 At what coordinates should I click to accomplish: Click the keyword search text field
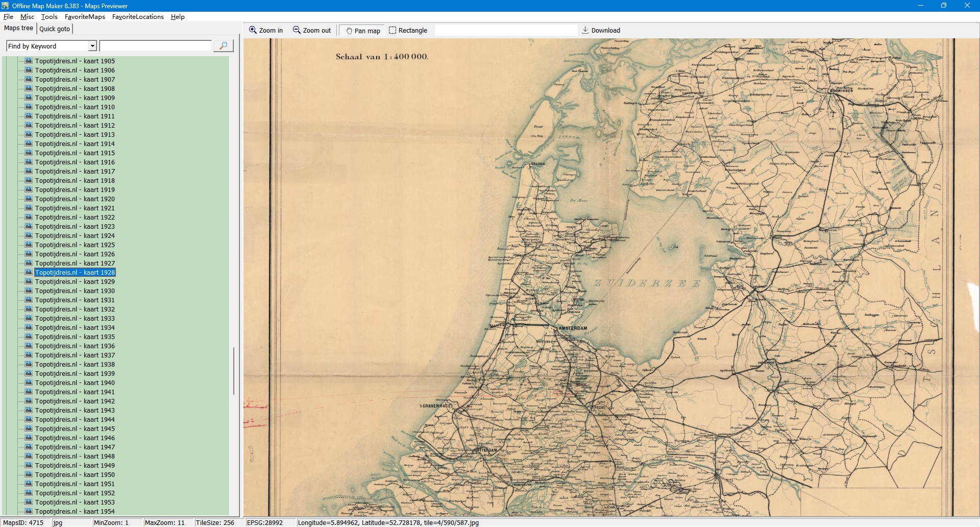coord(156,46)
